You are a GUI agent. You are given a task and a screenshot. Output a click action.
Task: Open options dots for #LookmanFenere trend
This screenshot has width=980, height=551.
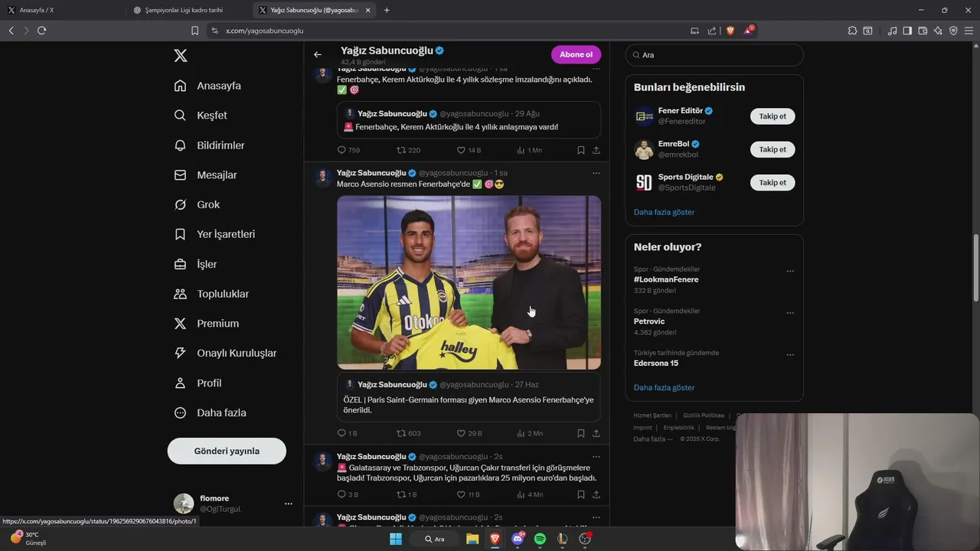tap(790, 271)
